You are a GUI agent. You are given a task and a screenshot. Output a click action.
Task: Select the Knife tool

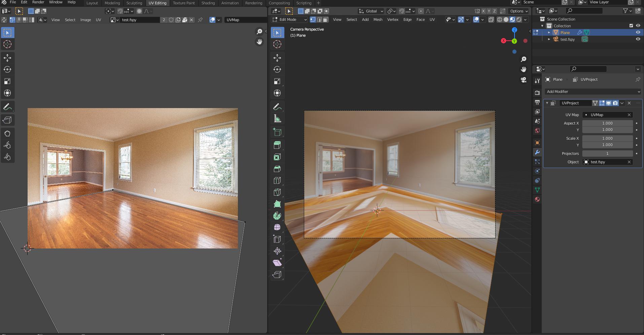[277, 192]
